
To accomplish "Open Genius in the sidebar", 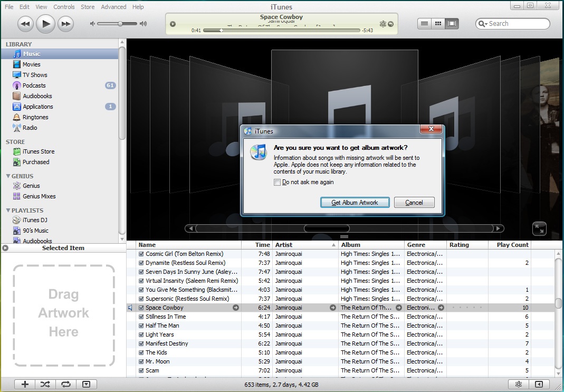I will tap(60, 186).
